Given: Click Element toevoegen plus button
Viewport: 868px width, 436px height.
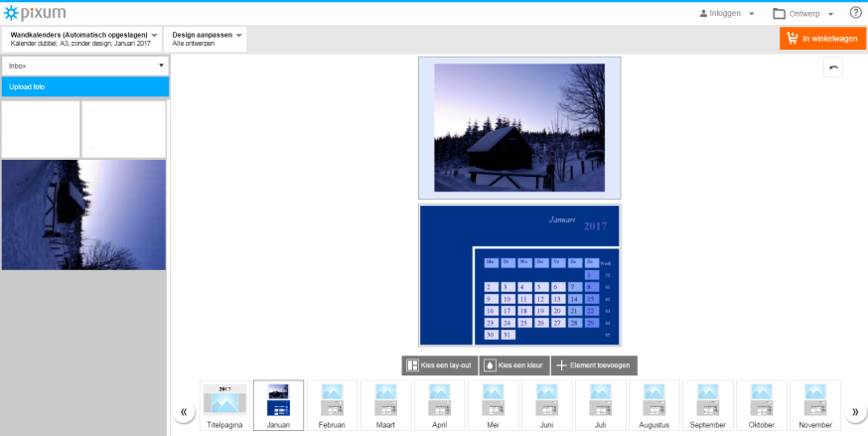Looking at the screenshot, I should (594, 365).
